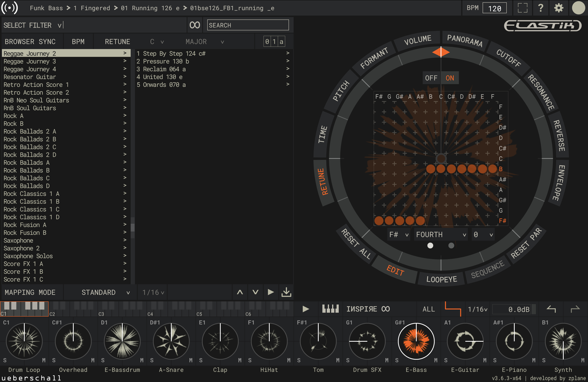
Task: Select the E-Piano pad A#1
Action: pyautogui.click(x=514, y=341)
